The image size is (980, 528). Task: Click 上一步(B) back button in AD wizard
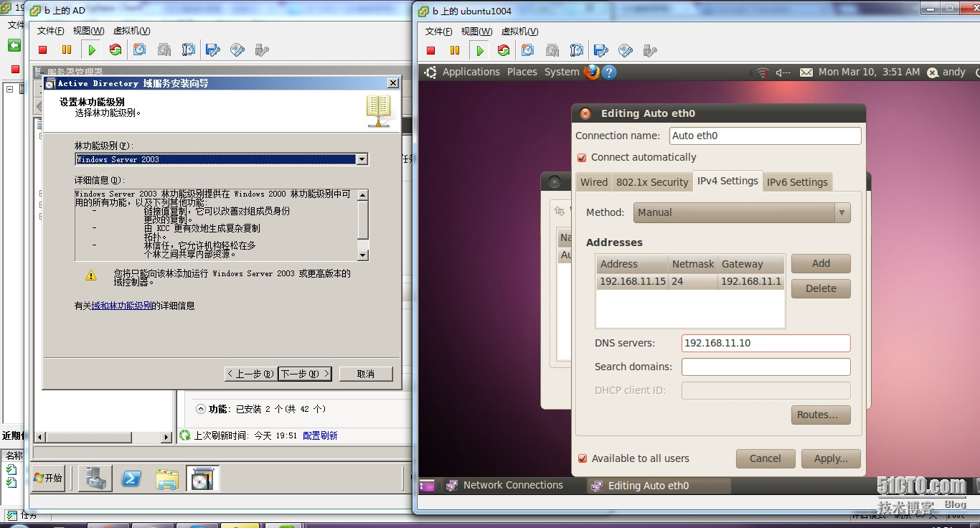click(x=250, y=374)
